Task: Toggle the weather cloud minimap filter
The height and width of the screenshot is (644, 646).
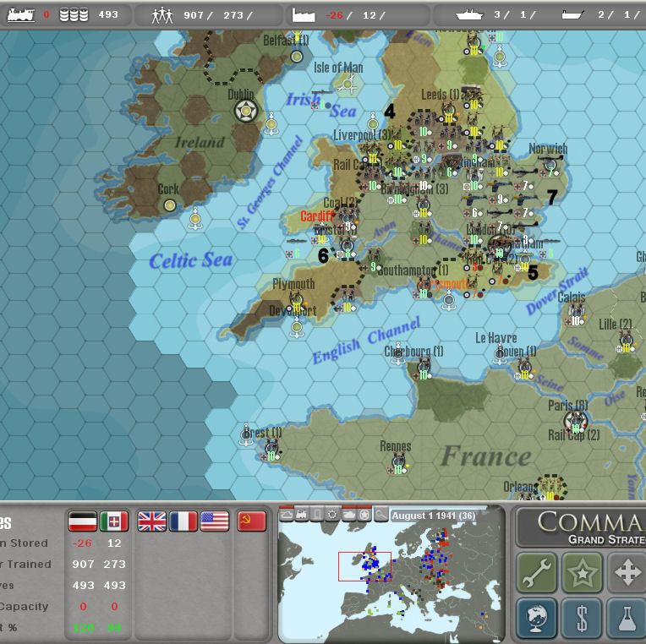Action: pyautogui.click(x=287, y=515)
